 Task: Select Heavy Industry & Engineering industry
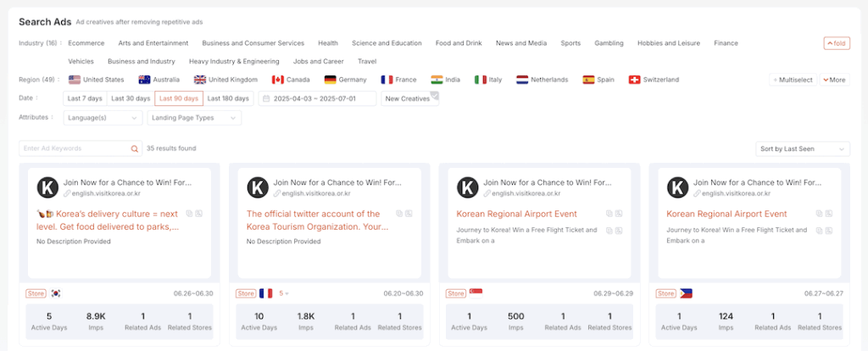[x=234, y=61]
